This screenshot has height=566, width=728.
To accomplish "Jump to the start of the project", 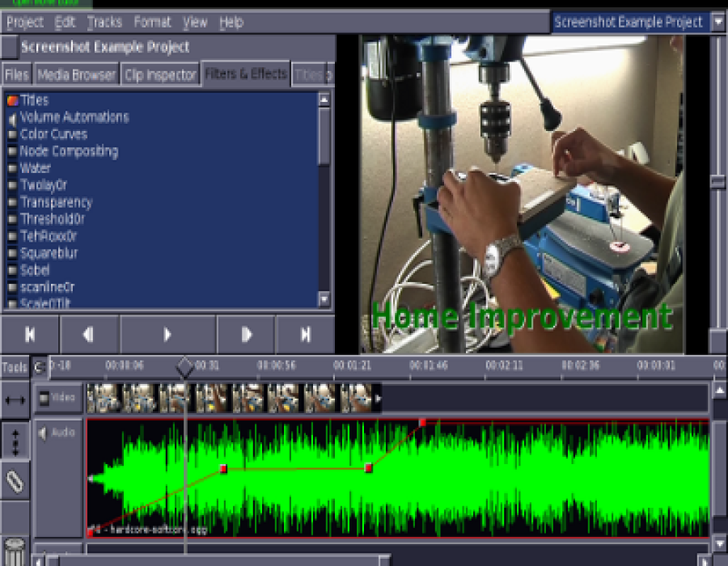I will pyautogui.click(x=30, y=335).
